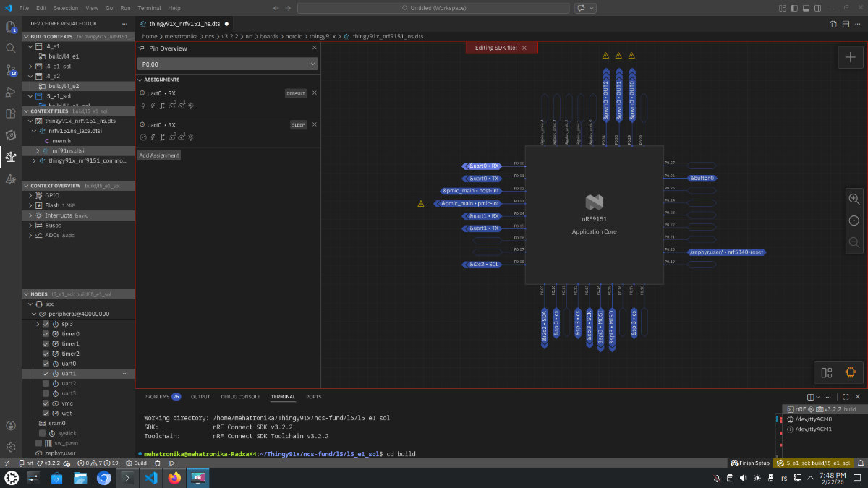868x488 pixels.
Task: Open the P0.00 pin selector dropdown
Action: click(x=228, y=64)
